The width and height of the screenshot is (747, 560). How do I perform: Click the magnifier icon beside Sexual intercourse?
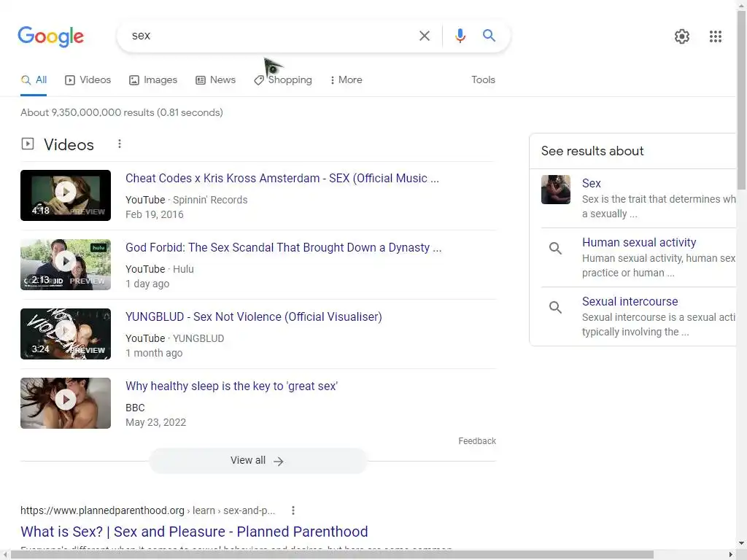coord(555,307)
